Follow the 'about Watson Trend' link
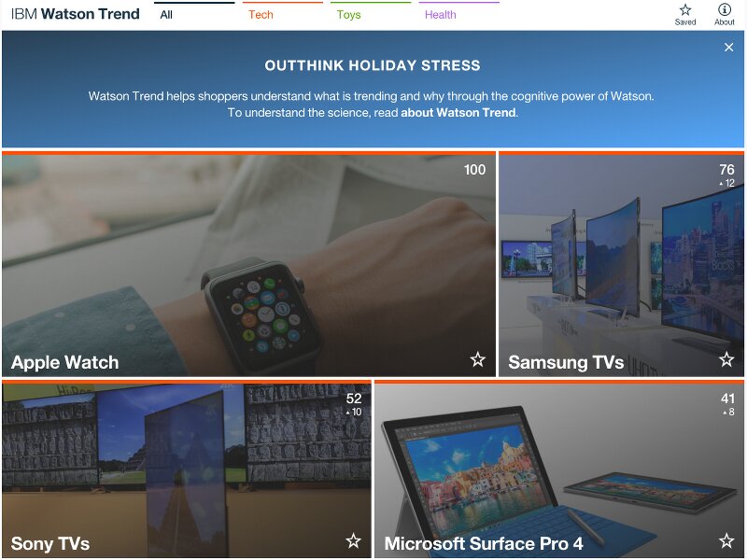The image size is (747, 560). pos(458,113)
